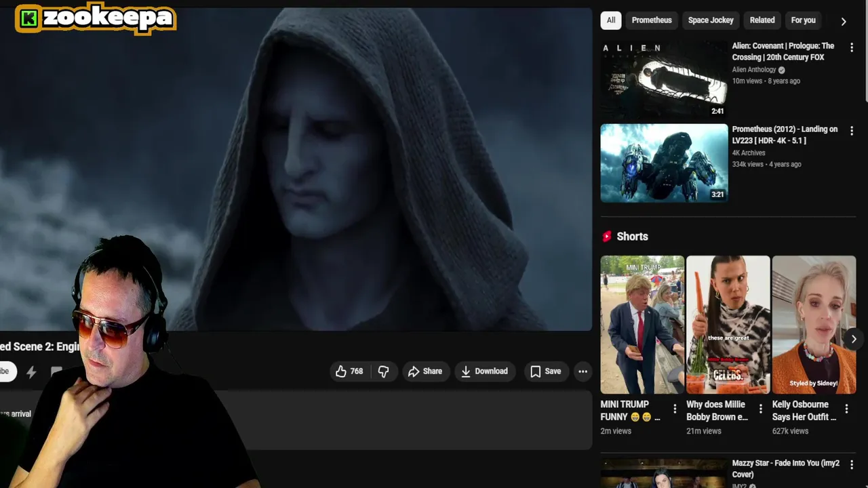Open Alien: Covenant Prologue The Crossing title

(783, 52)
